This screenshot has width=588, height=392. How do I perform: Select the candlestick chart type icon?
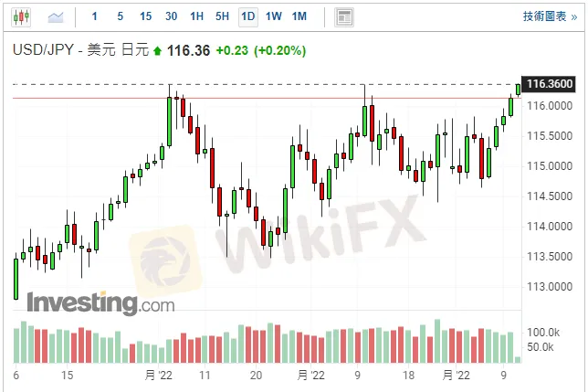[21, 16]
